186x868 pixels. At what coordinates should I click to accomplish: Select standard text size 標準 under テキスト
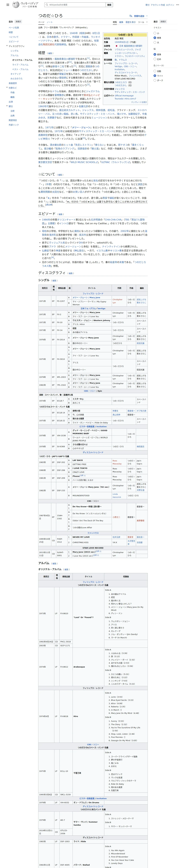[155, 38]
